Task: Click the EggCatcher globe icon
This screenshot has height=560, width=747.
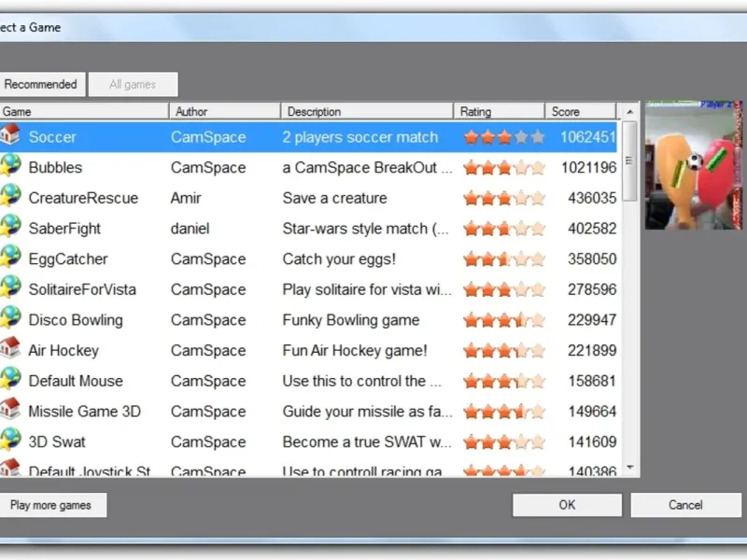Action: click(10, 258)
